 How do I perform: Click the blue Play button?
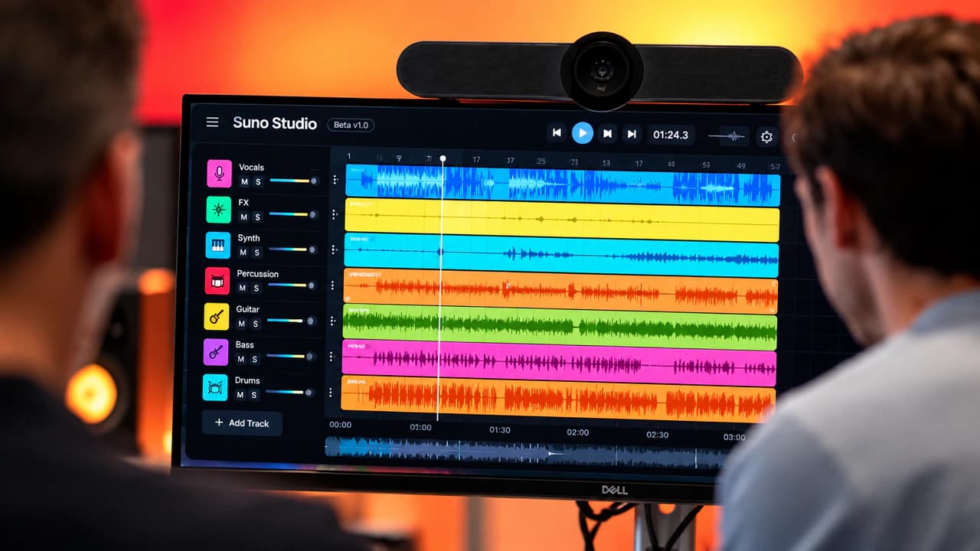coord(583,133)
